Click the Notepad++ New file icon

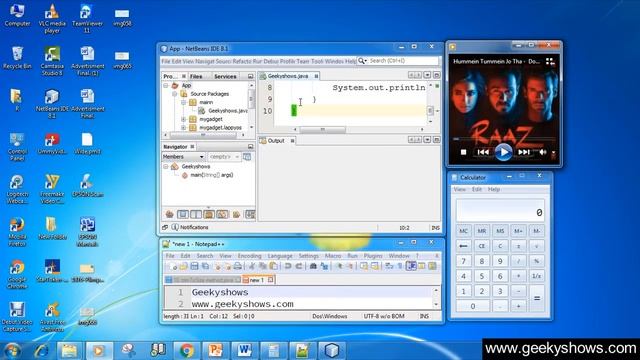point(173,267)
